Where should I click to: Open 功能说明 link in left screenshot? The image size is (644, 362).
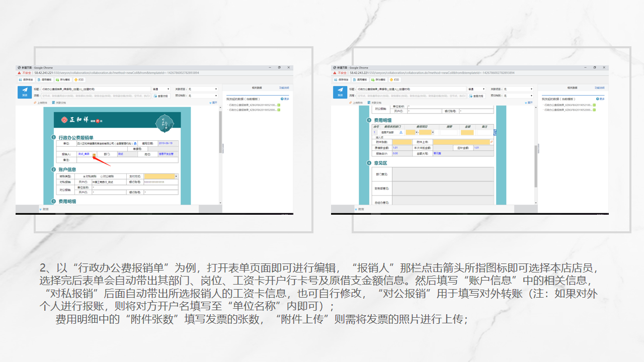pos(284,88)
